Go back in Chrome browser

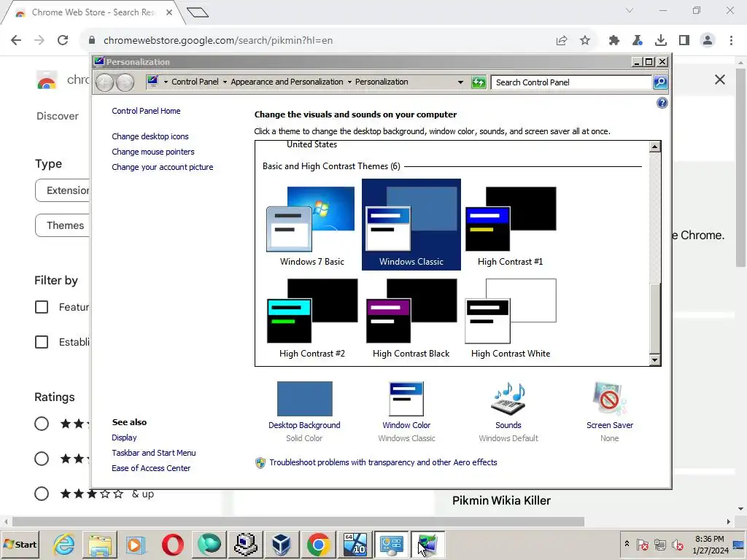[16, 41]
